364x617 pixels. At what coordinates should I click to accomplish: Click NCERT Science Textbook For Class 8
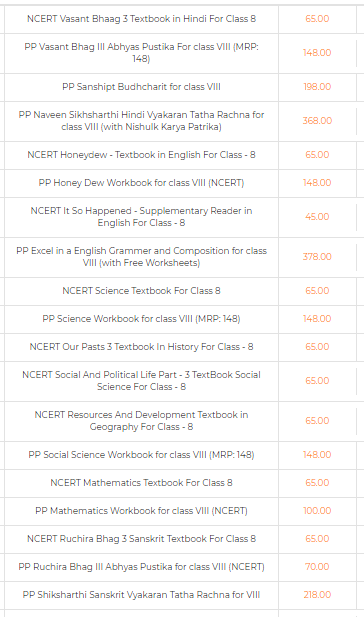pyautogui.click(x=141, y=291)
